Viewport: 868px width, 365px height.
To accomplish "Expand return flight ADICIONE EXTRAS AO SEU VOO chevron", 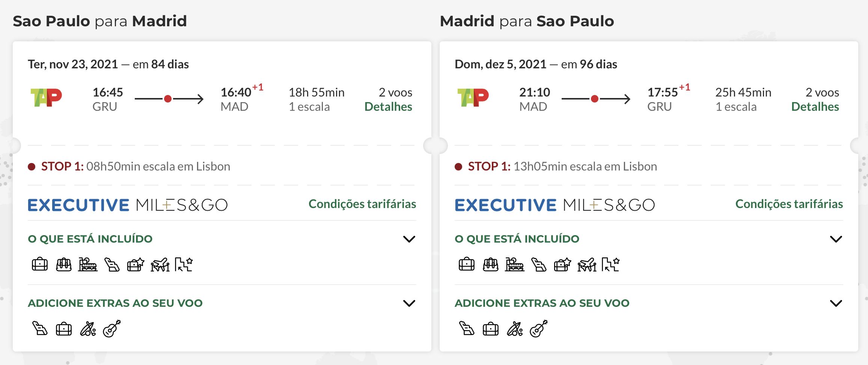I will pos(836,303).
